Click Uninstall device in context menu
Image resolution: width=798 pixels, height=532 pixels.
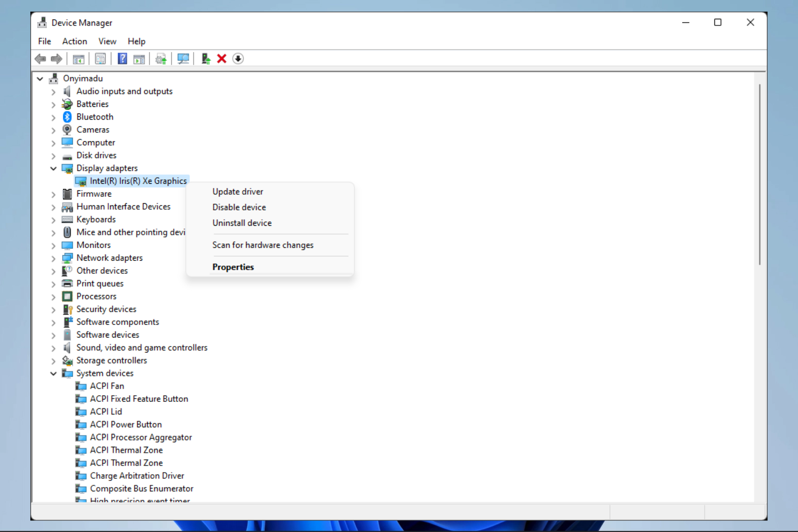pos(241,223)
